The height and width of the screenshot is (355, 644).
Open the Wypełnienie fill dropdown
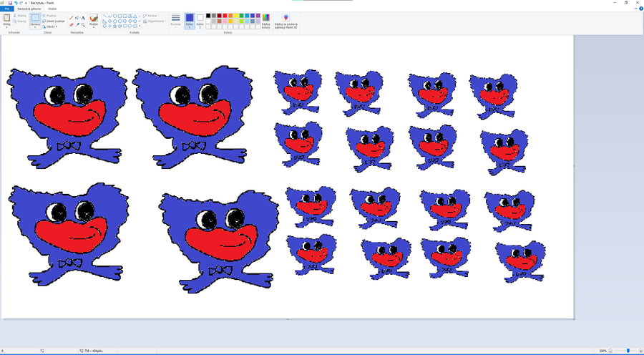[155, 21]
